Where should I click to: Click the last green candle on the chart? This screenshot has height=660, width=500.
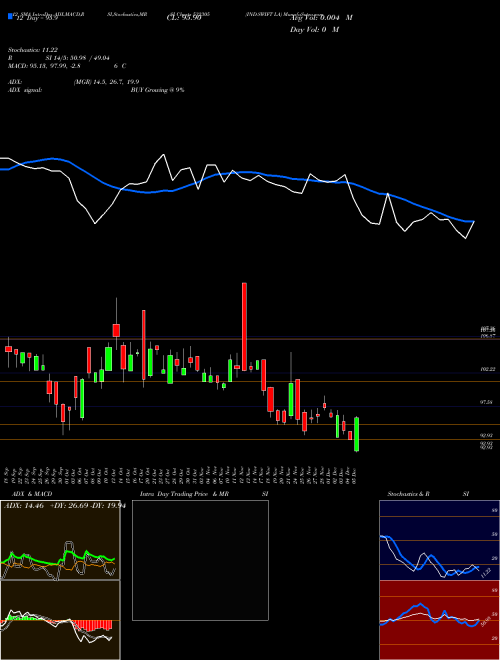click(x=356, y=434)
